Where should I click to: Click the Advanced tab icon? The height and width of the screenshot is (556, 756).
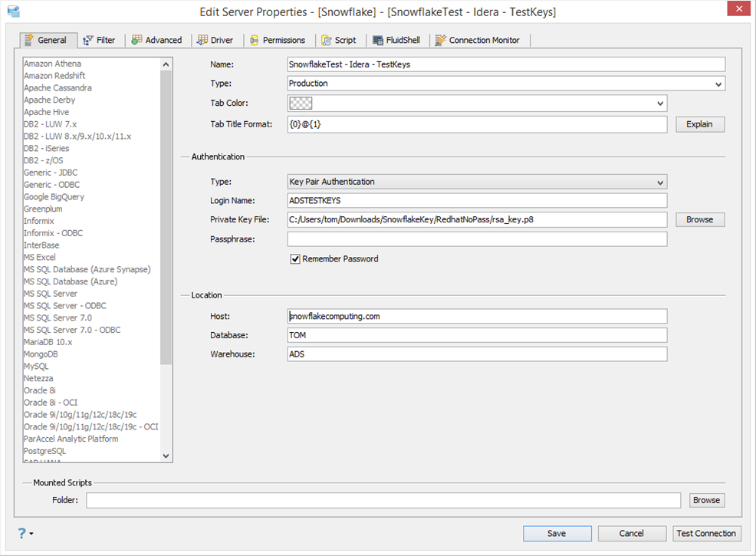pos(136,40)
